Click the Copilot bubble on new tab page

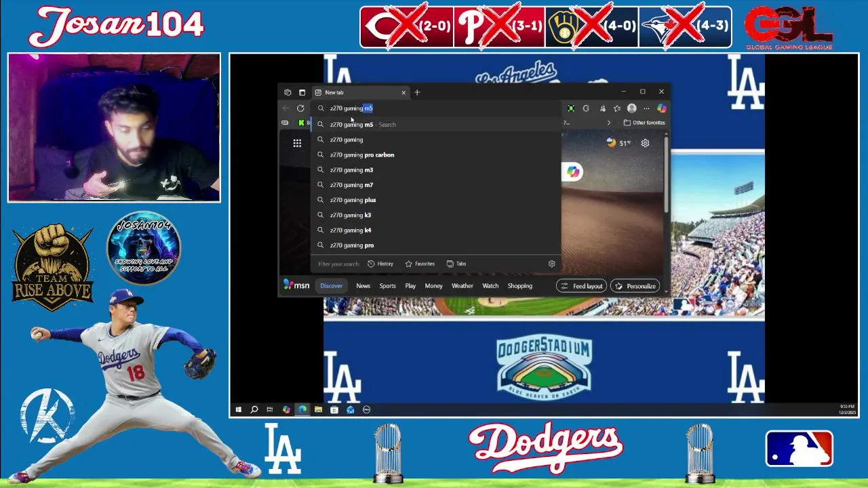point(573,172)
